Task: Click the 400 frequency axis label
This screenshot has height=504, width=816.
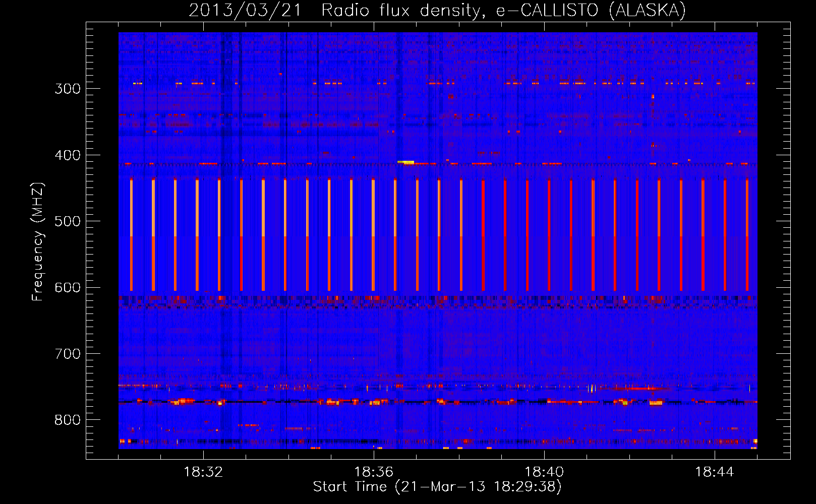Action: point(68,155)
